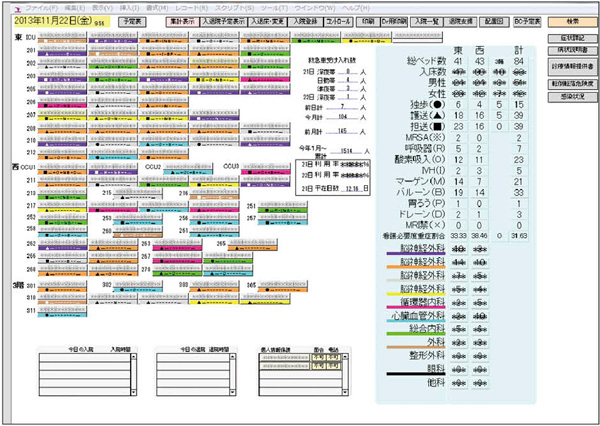Click the orange 検索 button

coord(572,22)
